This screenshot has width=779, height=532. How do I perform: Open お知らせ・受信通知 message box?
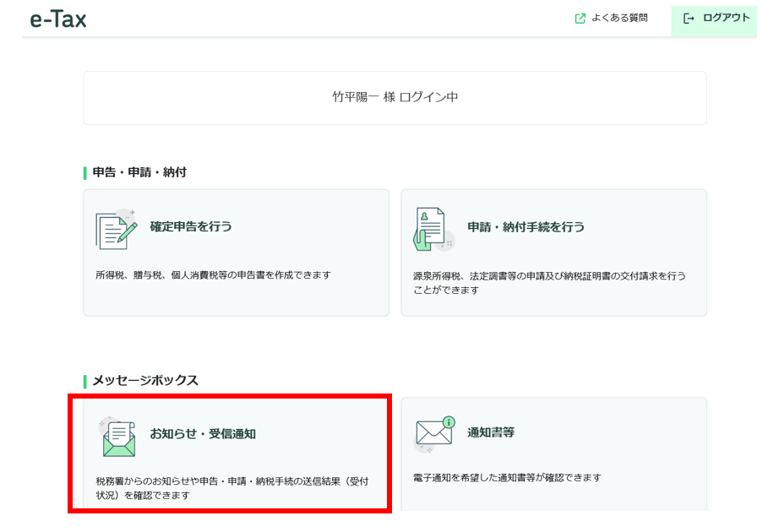tap(203, 434)
